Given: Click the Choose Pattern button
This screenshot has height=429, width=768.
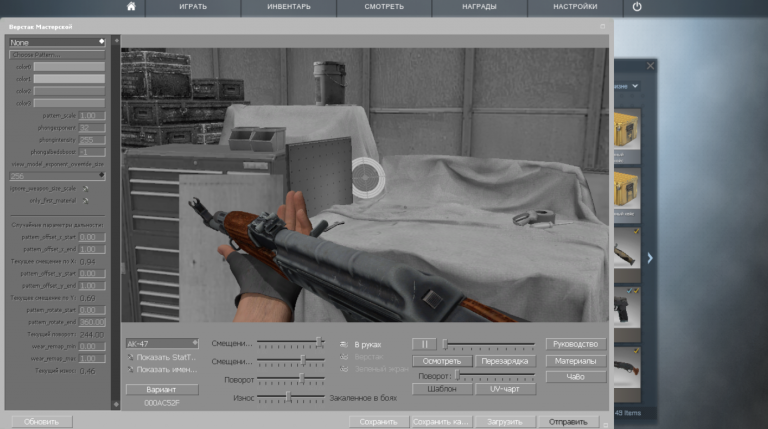Looking at the screenshot, I should click(x=57, y=55).
